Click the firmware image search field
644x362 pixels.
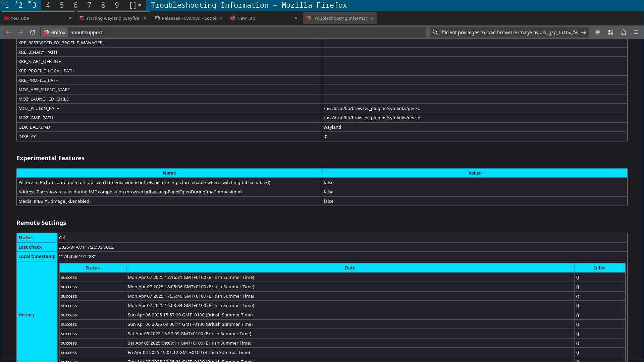point(508,32)
